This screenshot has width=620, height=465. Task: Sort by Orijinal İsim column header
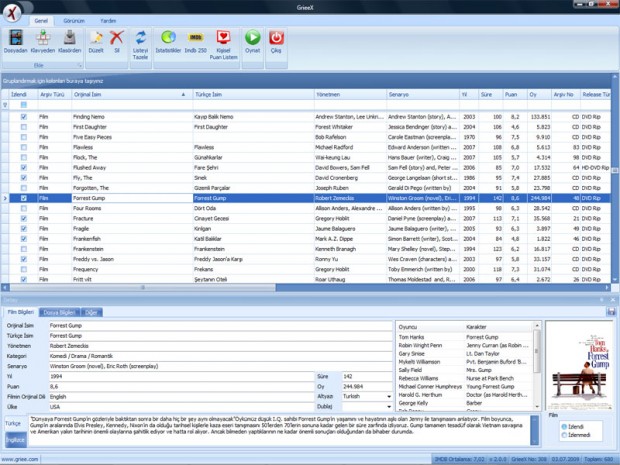[x=132, y=95]
